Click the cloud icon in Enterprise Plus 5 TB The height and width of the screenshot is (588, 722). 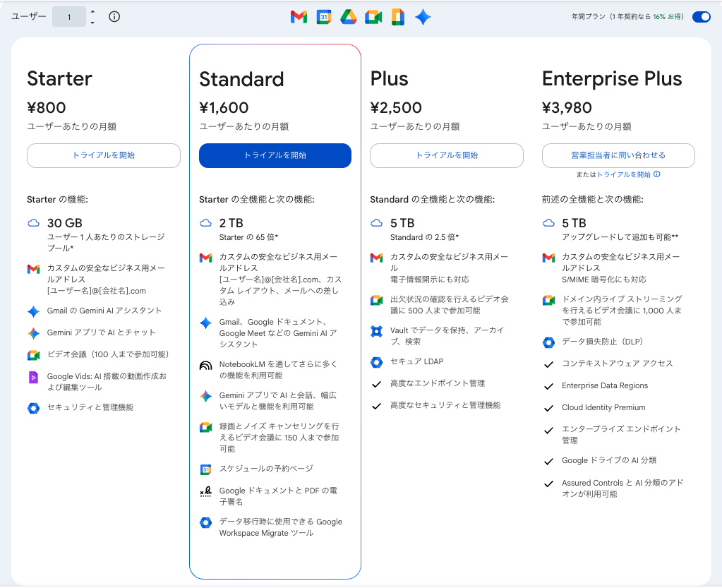(548, 223)
